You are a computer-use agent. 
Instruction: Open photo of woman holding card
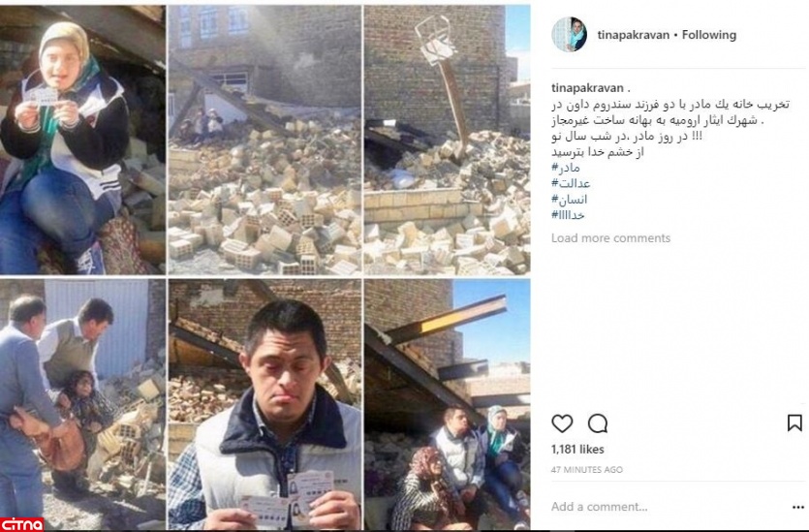click(x=82, y=140)
